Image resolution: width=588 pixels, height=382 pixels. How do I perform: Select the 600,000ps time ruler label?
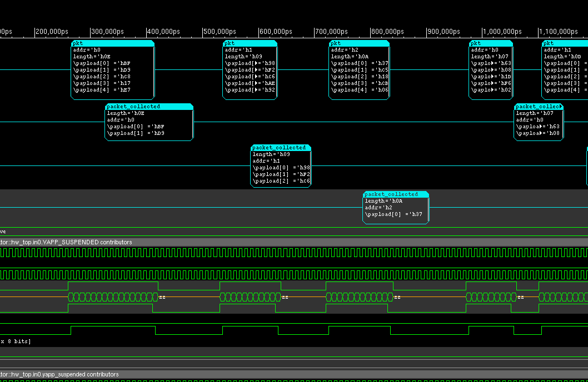[x=275, y=32]
